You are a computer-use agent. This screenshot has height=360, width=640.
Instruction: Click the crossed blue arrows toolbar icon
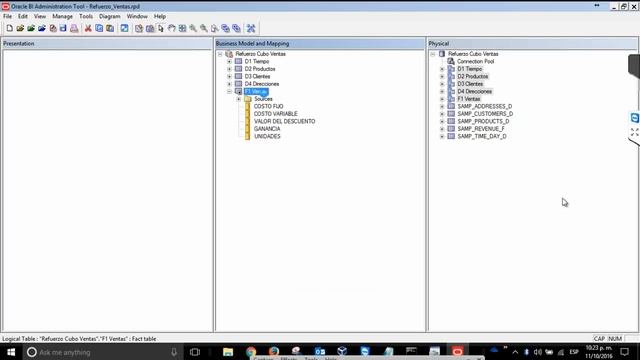(251, 28)
